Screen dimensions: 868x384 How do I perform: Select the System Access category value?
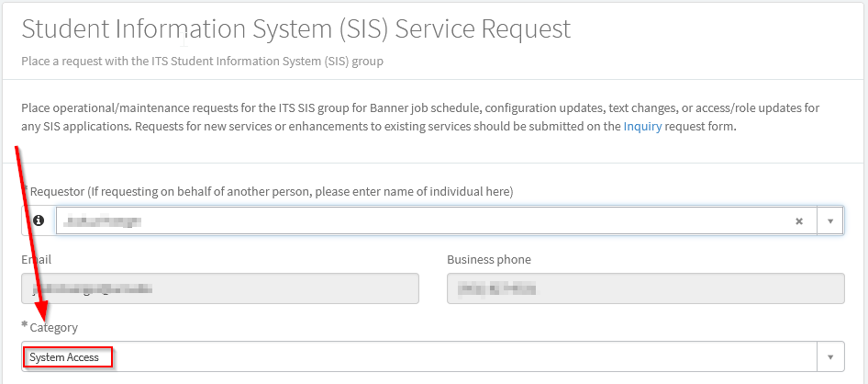[66, 357]
